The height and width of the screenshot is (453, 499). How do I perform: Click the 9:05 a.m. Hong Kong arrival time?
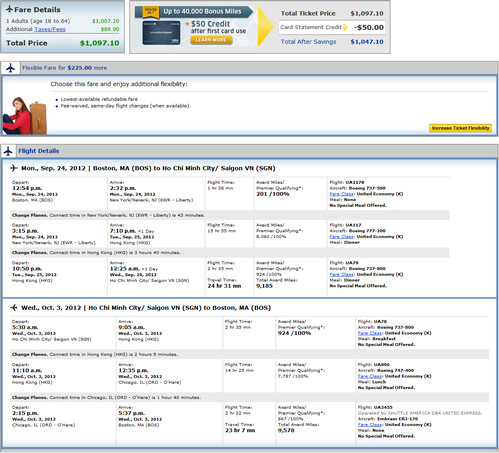pos(132,328)
